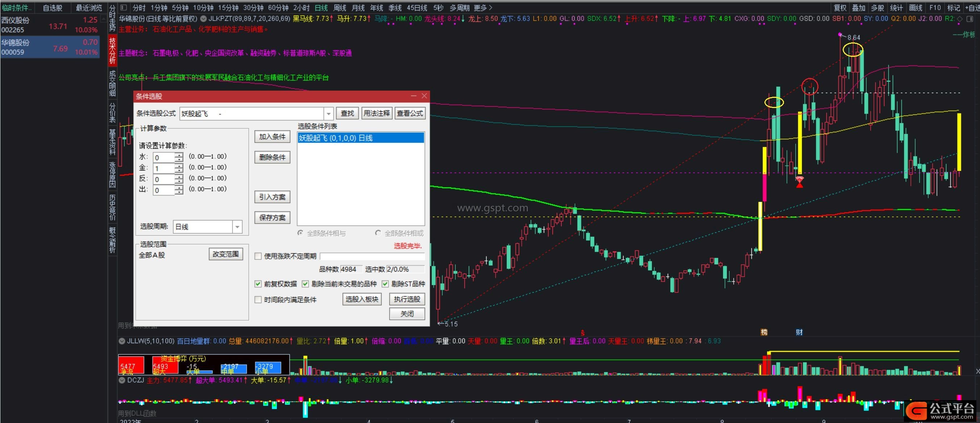Click the X icon at right of volume panel
The width and height of the screenshot is (980, 423).
[977, 371]
